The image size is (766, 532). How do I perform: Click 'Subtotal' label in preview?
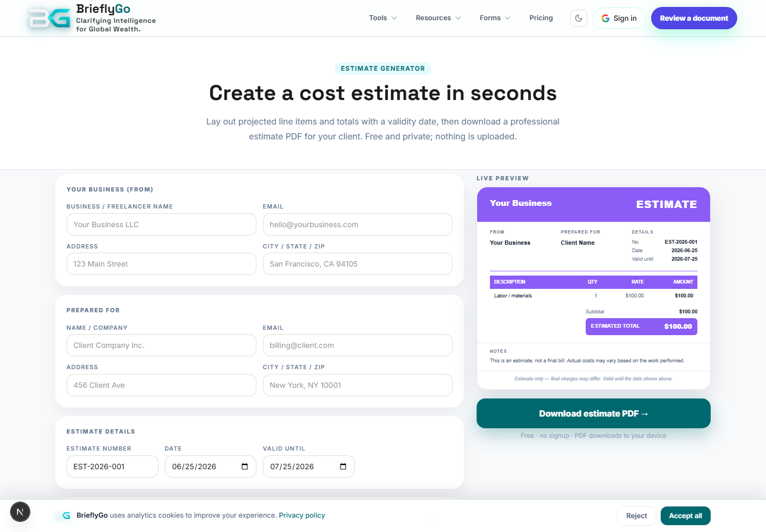click(595, 312)
